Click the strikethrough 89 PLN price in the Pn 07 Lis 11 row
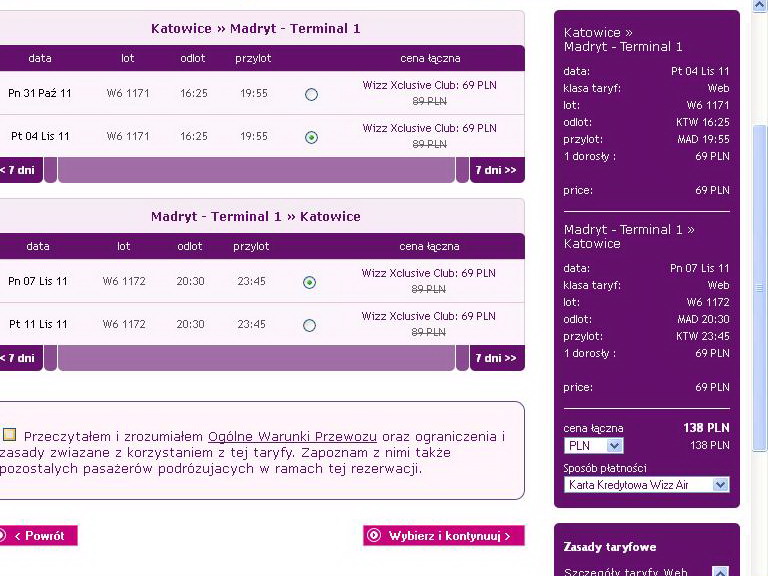768x576 pixels. [x=429, y=289]
